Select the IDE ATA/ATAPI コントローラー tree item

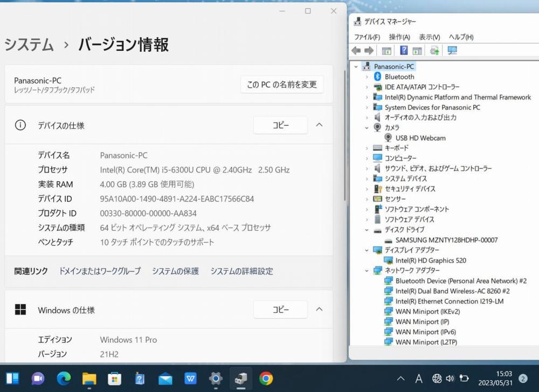point(422,87)
